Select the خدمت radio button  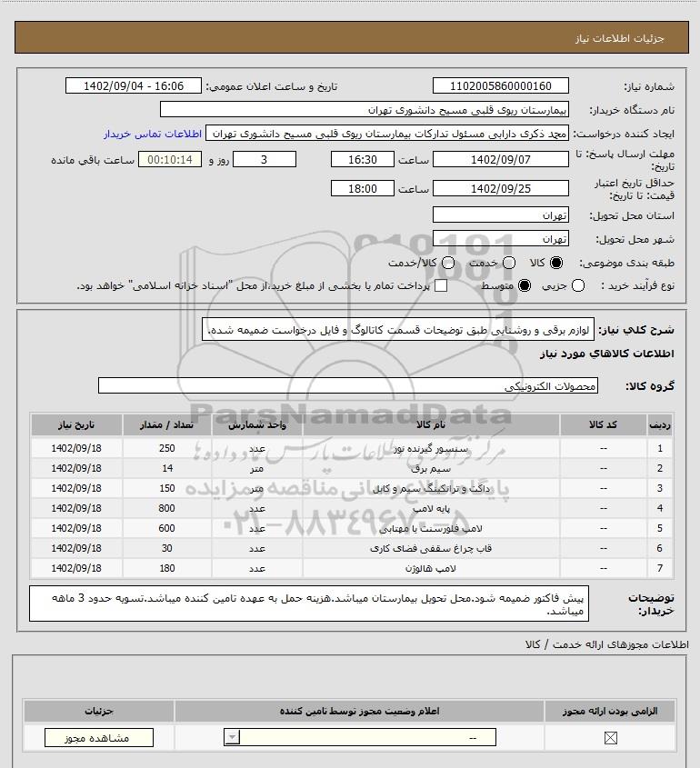pyautogui.click(x=509, y=263)
